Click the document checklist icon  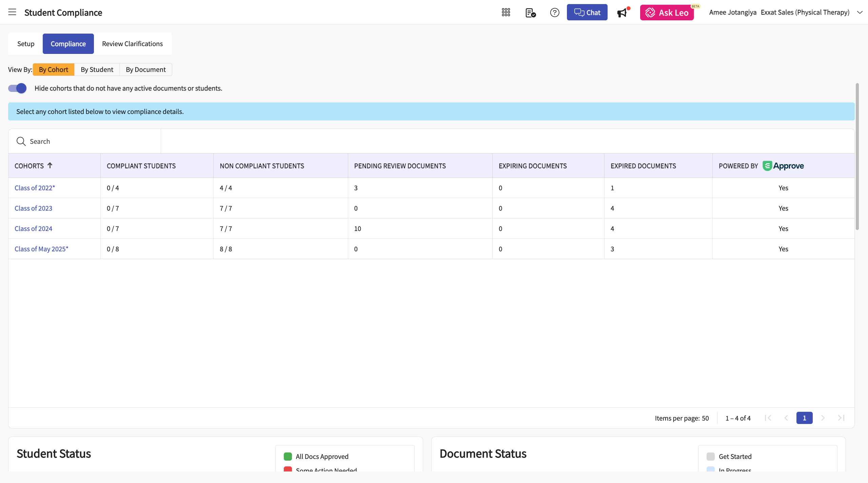[530, 13]
